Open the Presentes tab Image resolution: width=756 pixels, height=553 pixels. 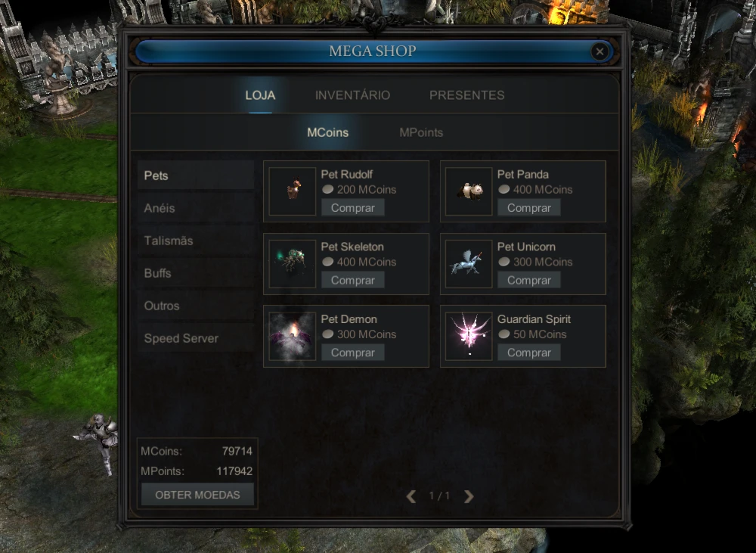pos(466,95)
